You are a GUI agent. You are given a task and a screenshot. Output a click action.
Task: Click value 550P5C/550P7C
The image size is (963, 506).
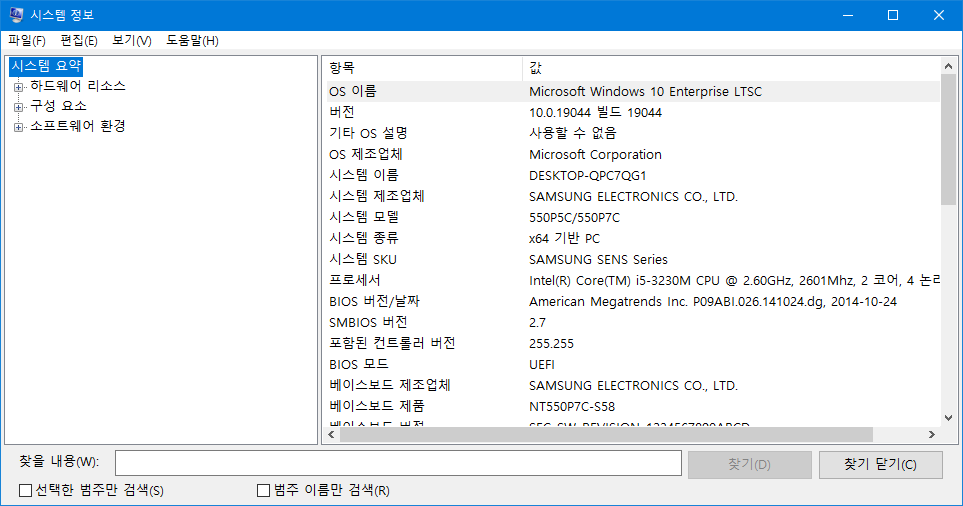(575, 217)
